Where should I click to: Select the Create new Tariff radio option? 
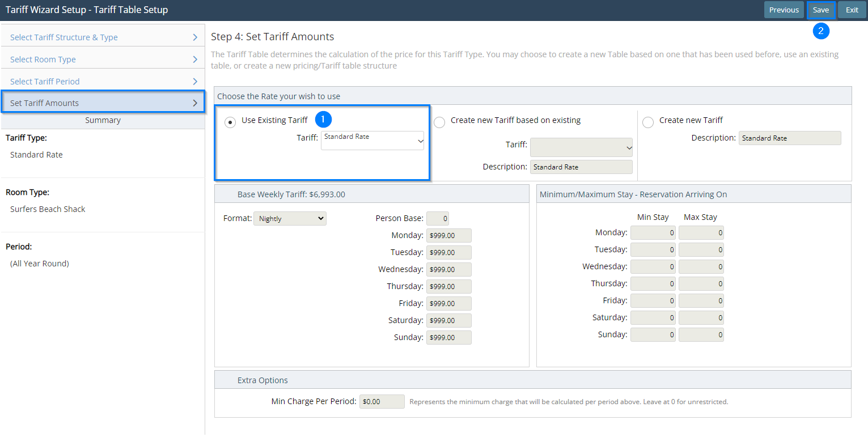647,122
